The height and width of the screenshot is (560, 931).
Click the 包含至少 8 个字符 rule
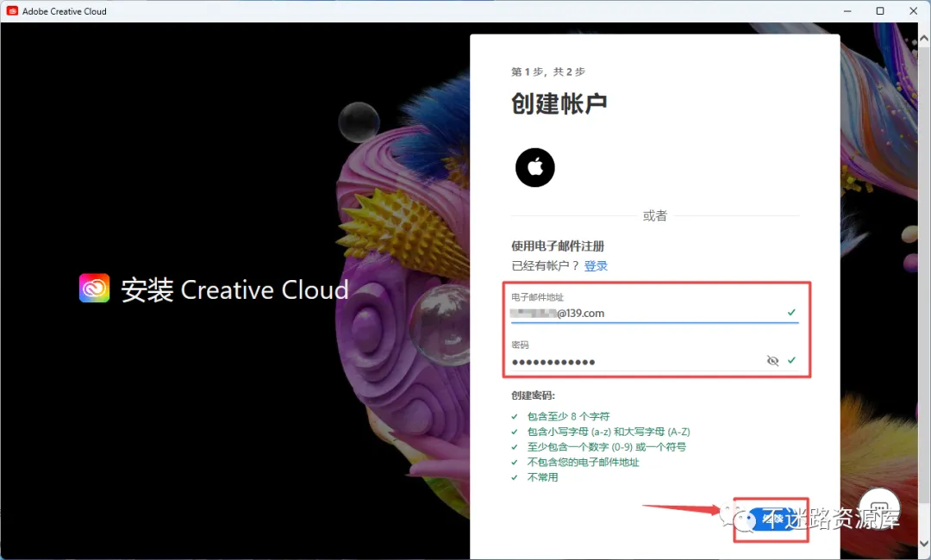pos(568,416)
